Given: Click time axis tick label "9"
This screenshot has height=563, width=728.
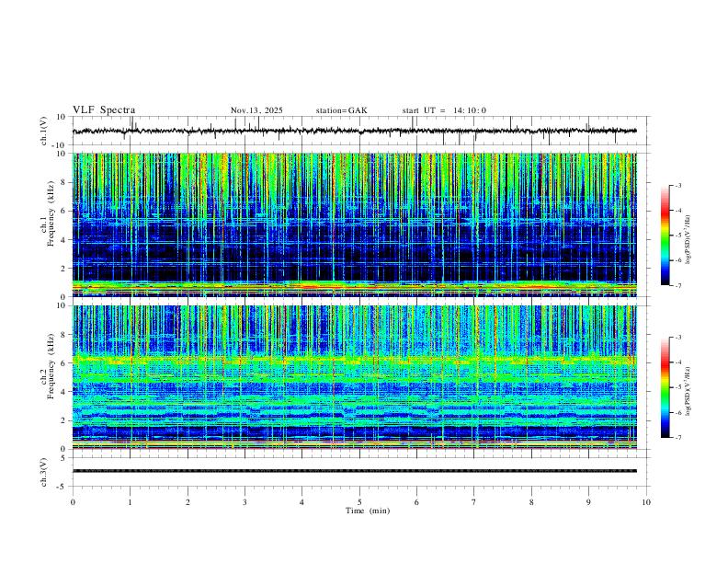Looking at the screenshot, I should (x=588, y=502).
